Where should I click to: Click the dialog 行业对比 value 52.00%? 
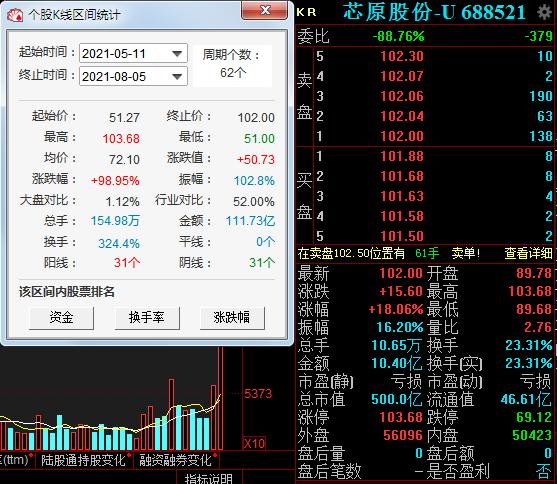pos(254,202)
